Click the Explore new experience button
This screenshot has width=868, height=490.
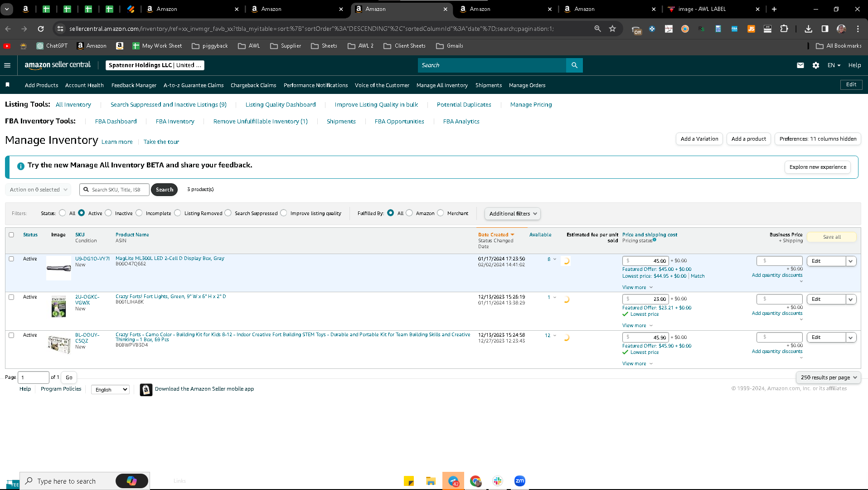coord(818,167)
